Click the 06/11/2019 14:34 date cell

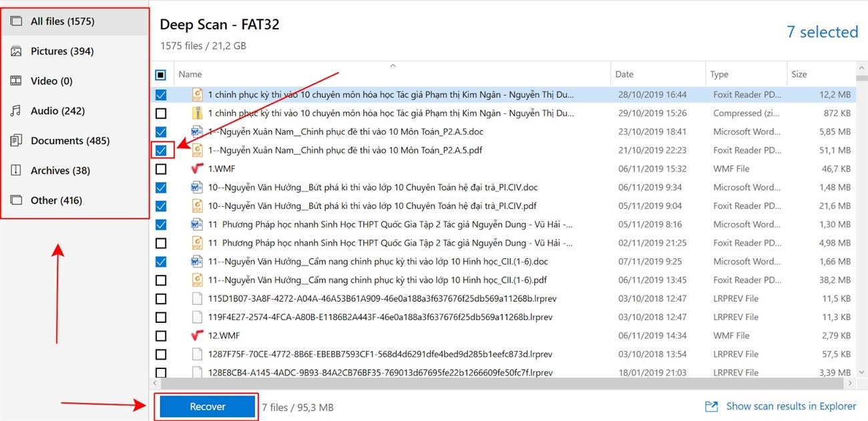point(651,336)
